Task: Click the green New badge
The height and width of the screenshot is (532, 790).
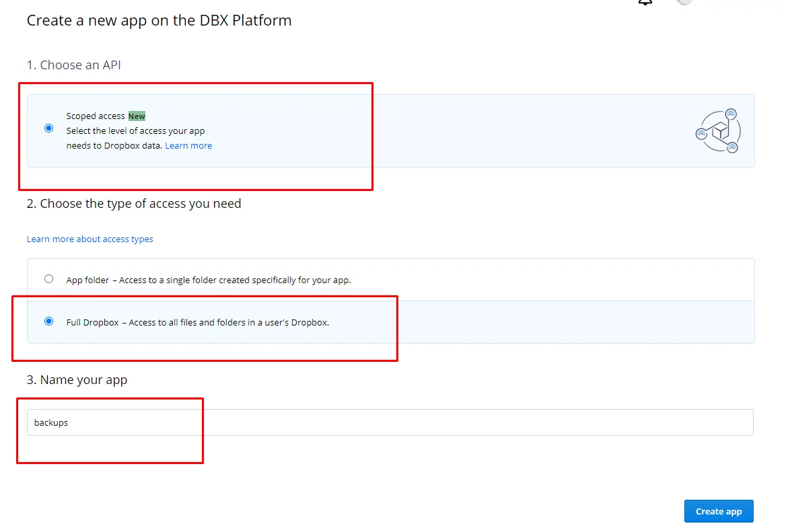Action: click(x=137, y=116)
